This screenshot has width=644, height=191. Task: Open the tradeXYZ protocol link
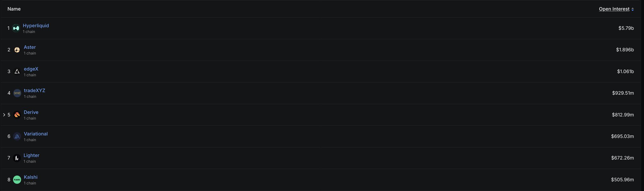coord(35,90)
